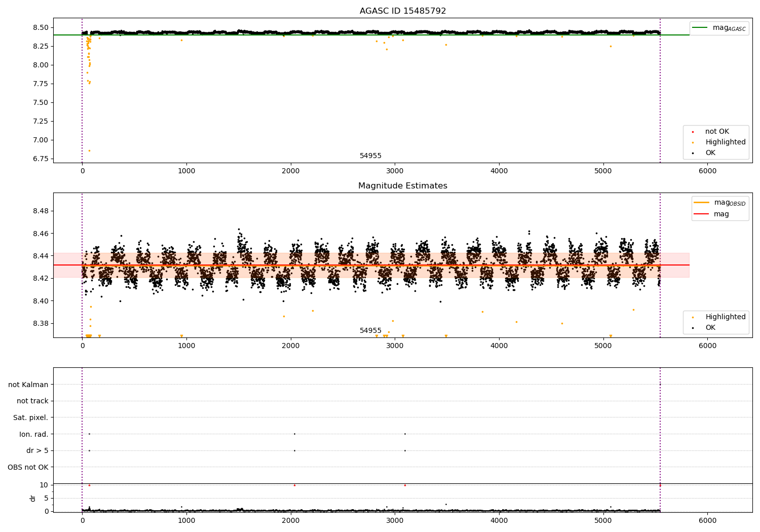Screen dimensions: 760x532
Task: Click the 5000 x-tick under Magnitude Estimates plot
Action: click(x=603, y=346)
